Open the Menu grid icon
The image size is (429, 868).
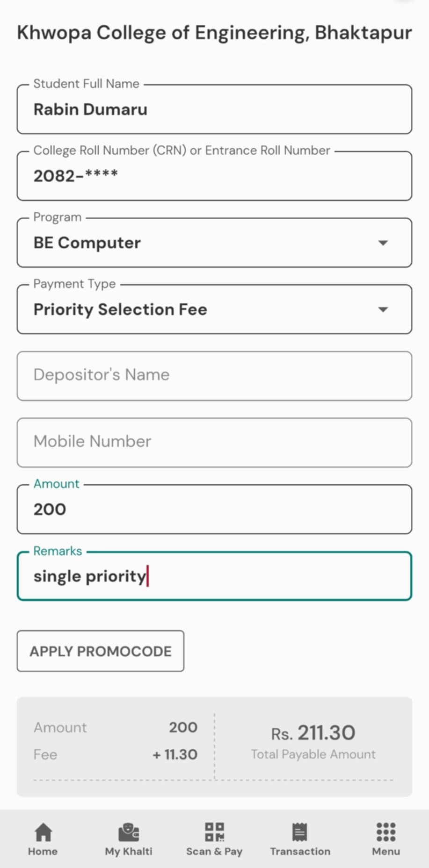tap(386, 832)
